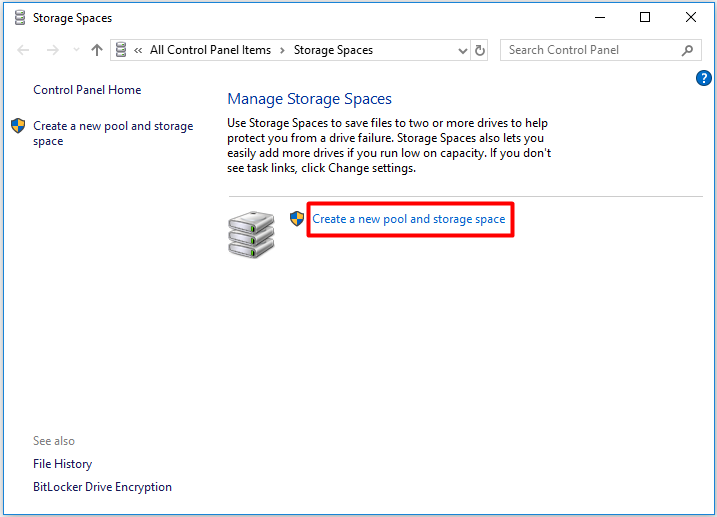Expand the breadcrumb double-chevron in the address bar
This screenshot has height=517, width=717.
(x=138, y=50)
